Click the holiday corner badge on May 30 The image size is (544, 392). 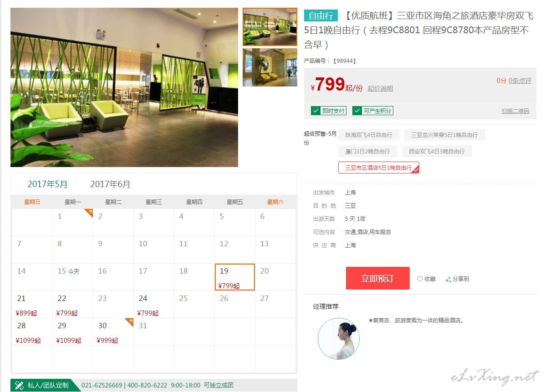pos(129,322)
